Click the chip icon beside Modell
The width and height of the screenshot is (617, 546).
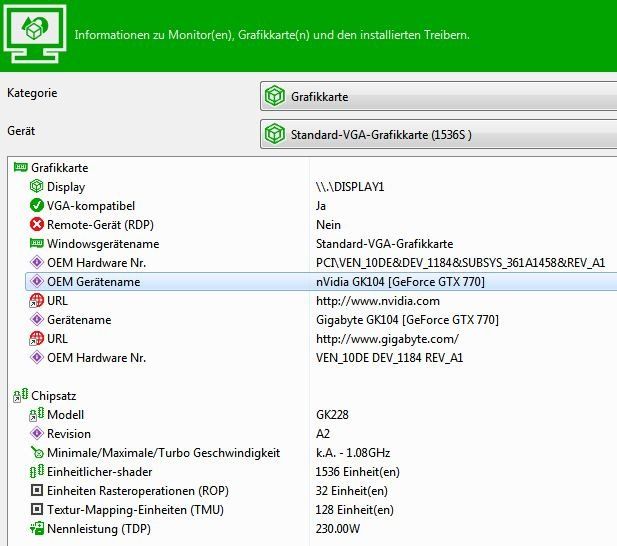(37, 415)
